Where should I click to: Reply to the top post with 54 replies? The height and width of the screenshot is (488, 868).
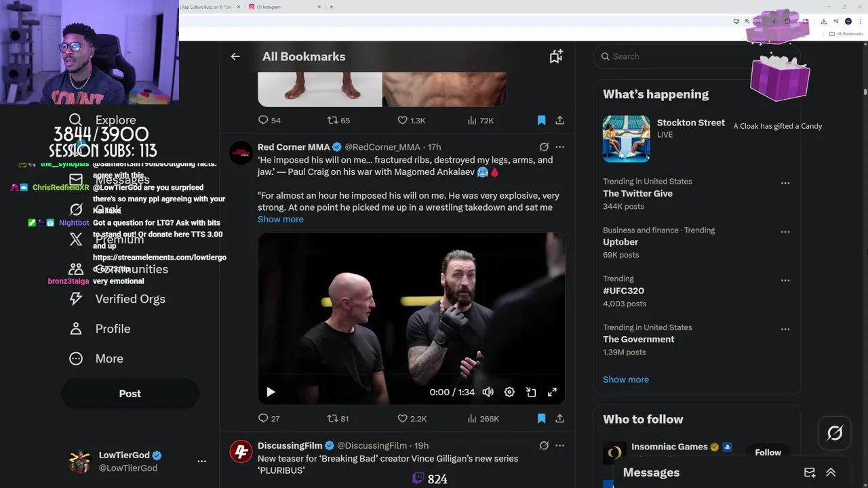[269, 120]
